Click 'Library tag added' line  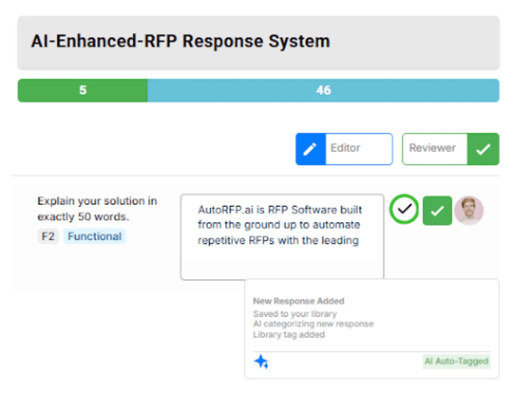point(289,334)
